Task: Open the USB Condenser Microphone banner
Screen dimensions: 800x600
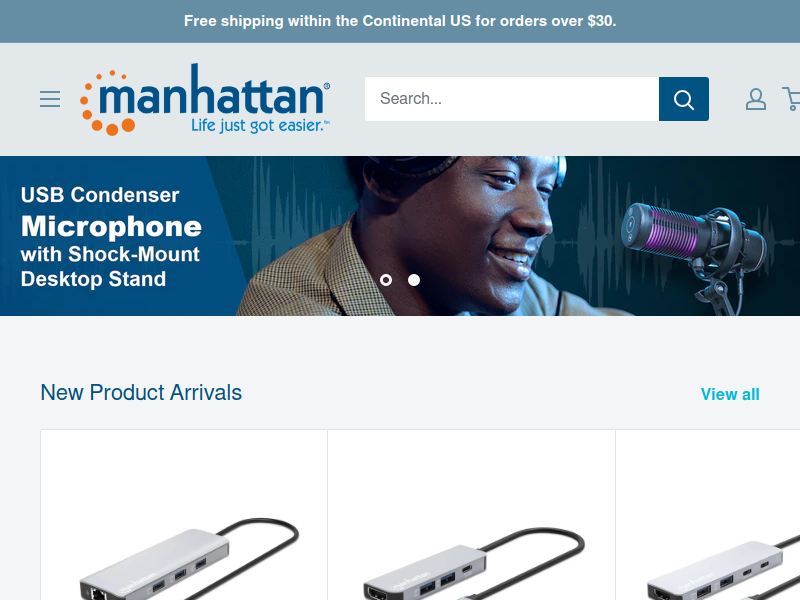Action: pyautogui.click(x=400, y=236)
